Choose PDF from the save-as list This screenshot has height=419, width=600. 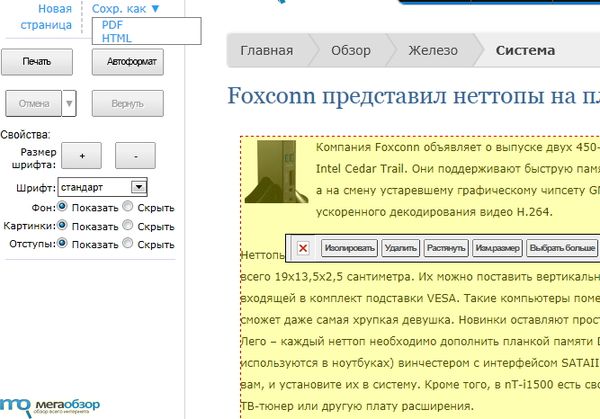[112, 25]
